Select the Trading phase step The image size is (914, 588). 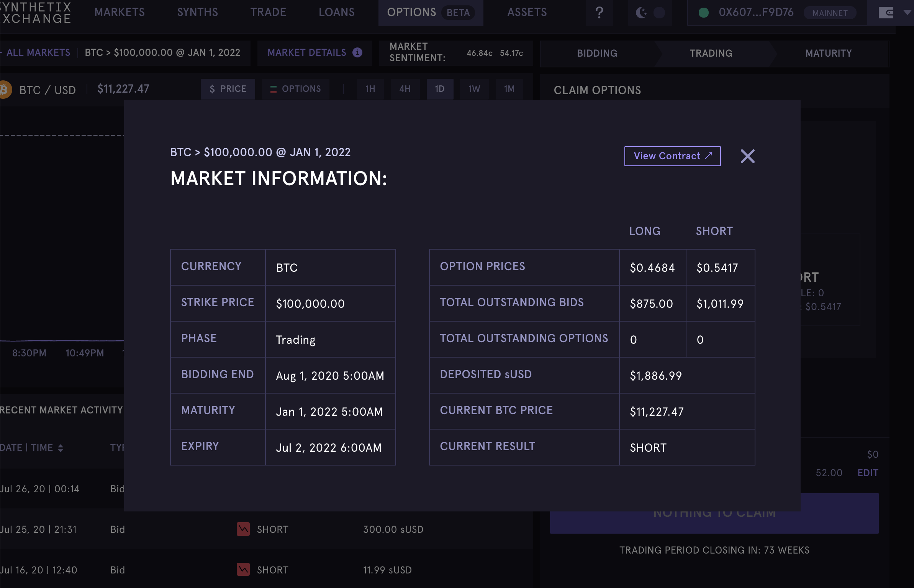coord(711,53)
